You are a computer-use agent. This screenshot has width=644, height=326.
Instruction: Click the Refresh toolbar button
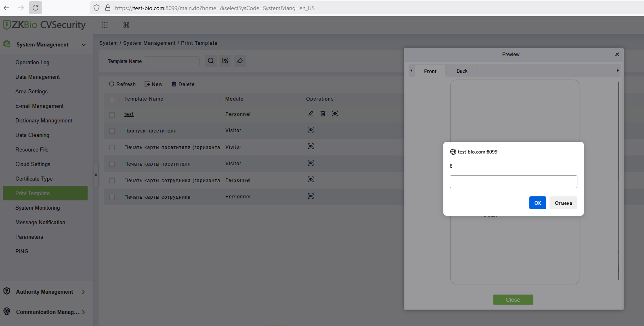pos(122,84)
